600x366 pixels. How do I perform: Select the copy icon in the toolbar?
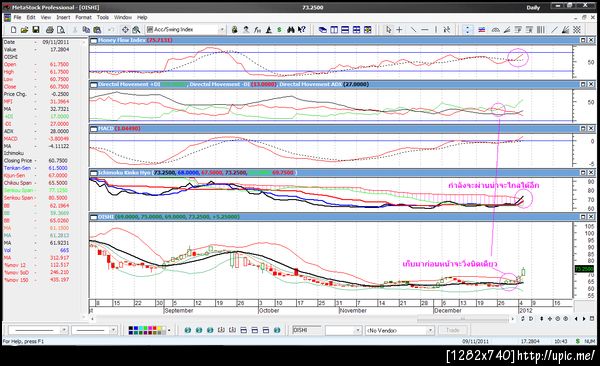tap(86, 29)
